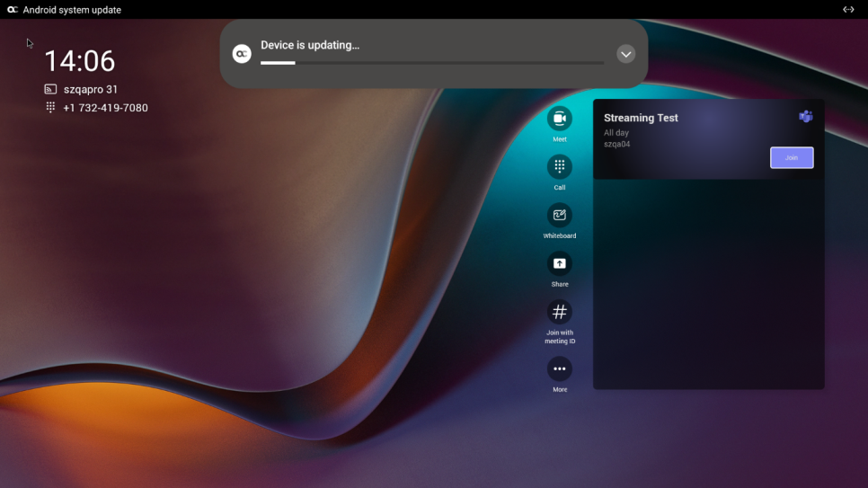Click the 14:06 clock display

80,61
